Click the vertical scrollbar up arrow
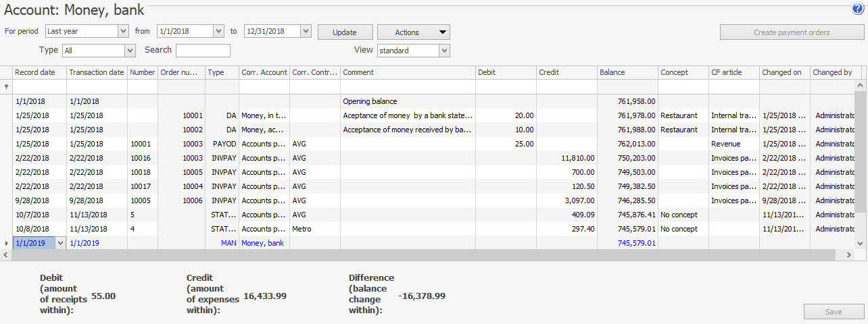 861,86
